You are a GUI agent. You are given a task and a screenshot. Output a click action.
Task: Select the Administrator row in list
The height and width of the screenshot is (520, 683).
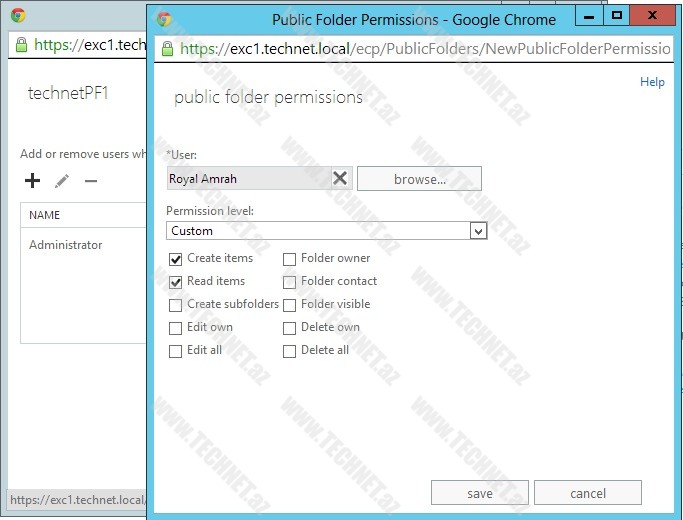point(66,245)
